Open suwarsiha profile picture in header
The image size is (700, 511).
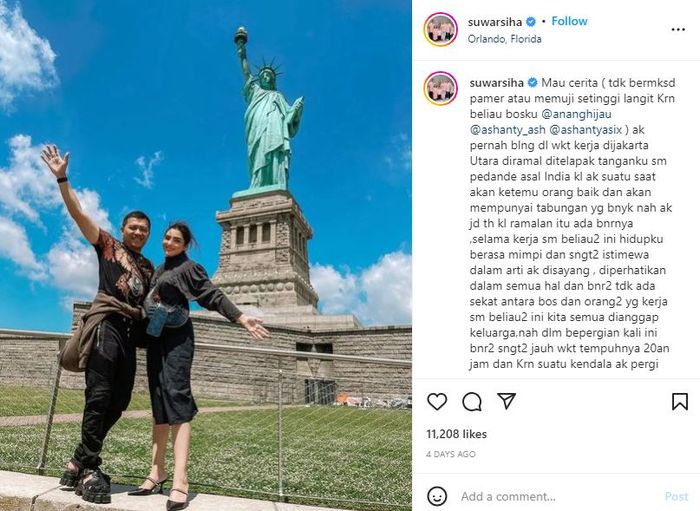click(441, 29)
